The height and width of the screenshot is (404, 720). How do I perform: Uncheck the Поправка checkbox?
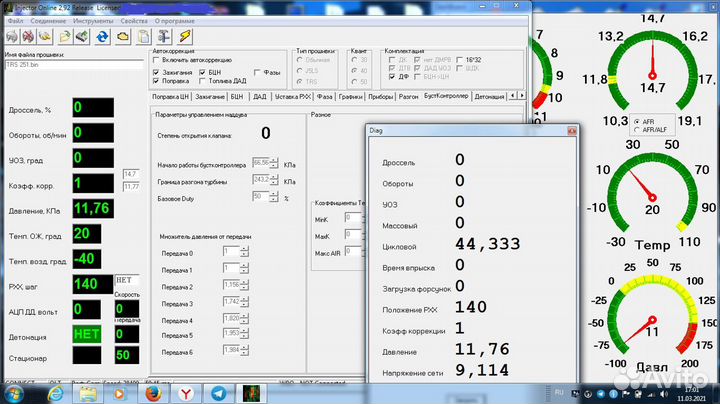(x=156, y=81)
